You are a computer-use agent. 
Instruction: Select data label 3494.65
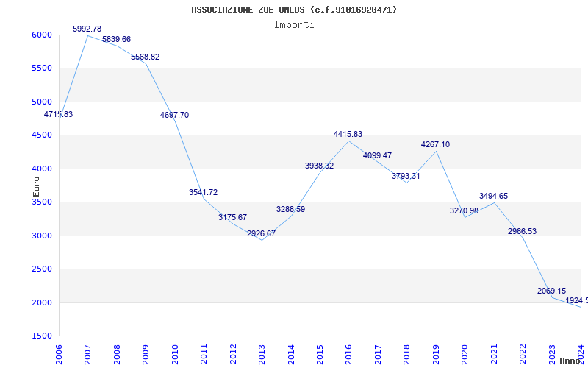493,196
